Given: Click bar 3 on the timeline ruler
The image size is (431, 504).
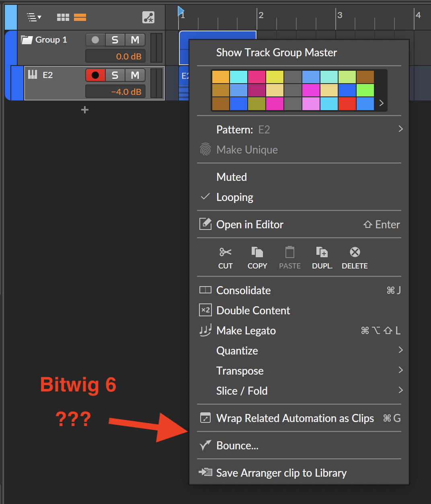Looking at the screenshot, I should coord(340,15).
